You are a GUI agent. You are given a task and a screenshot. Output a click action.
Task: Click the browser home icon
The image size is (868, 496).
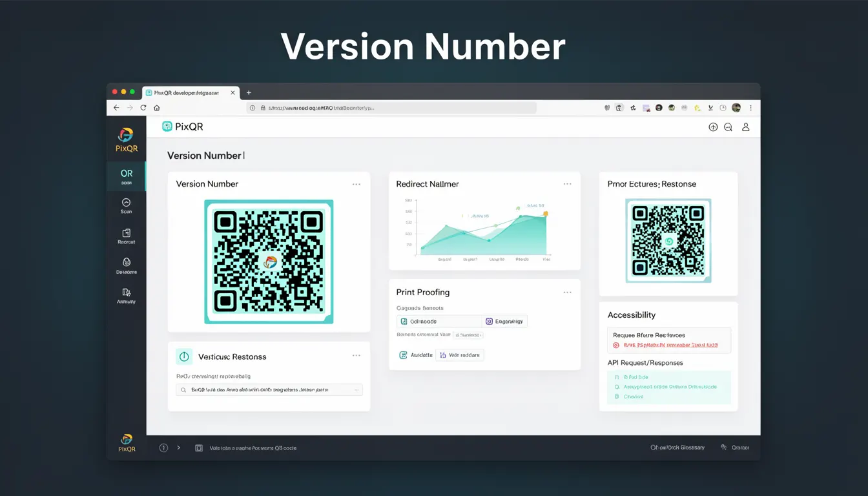(x=157, y=108)
